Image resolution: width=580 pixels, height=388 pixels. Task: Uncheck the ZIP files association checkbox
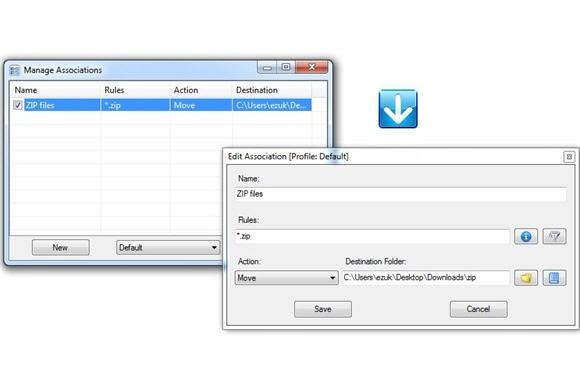(18, 105)
